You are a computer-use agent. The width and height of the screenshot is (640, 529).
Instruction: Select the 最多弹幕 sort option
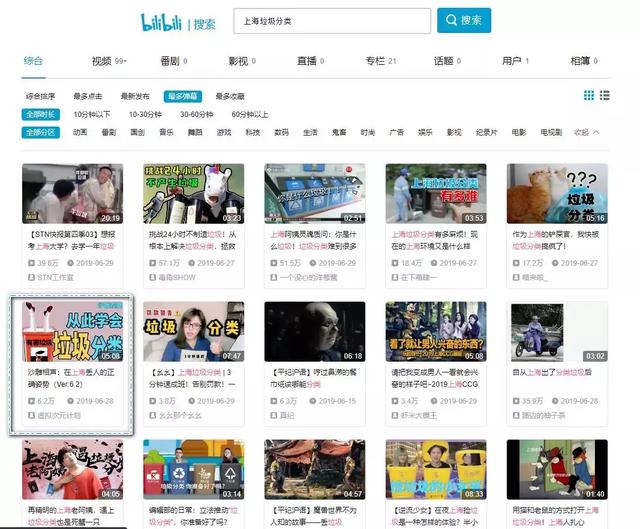tap(182, 96)
